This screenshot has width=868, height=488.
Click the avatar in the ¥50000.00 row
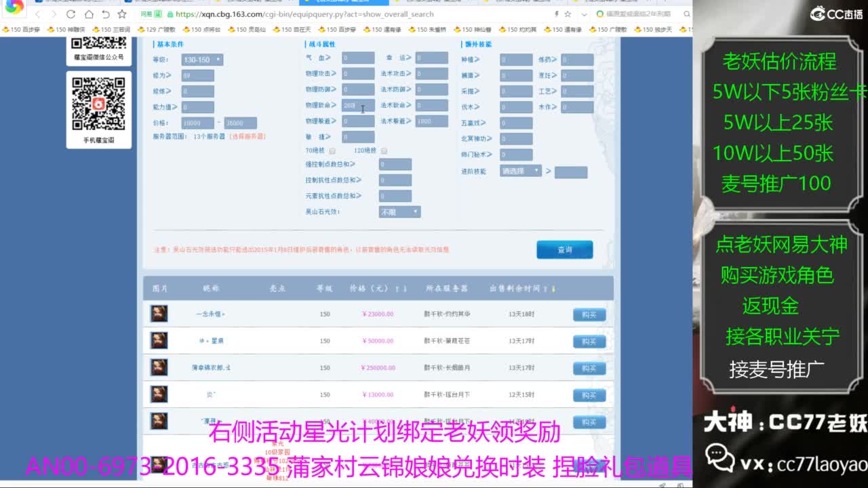159,340
